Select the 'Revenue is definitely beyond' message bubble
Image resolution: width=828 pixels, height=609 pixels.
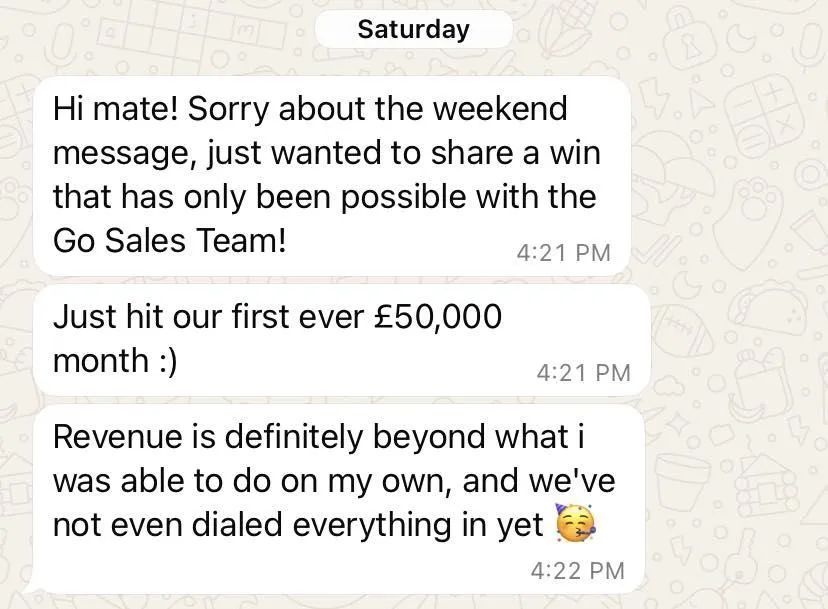(338, 499)
